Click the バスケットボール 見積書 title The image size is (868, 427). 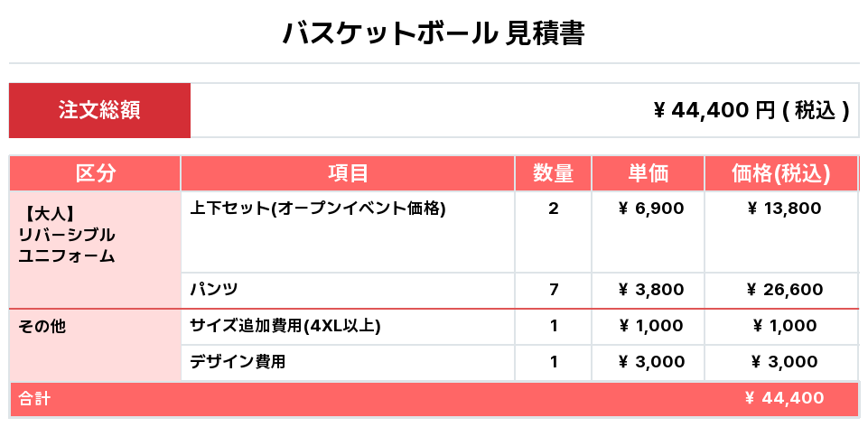pyautogui.click(x=434, y=33)
